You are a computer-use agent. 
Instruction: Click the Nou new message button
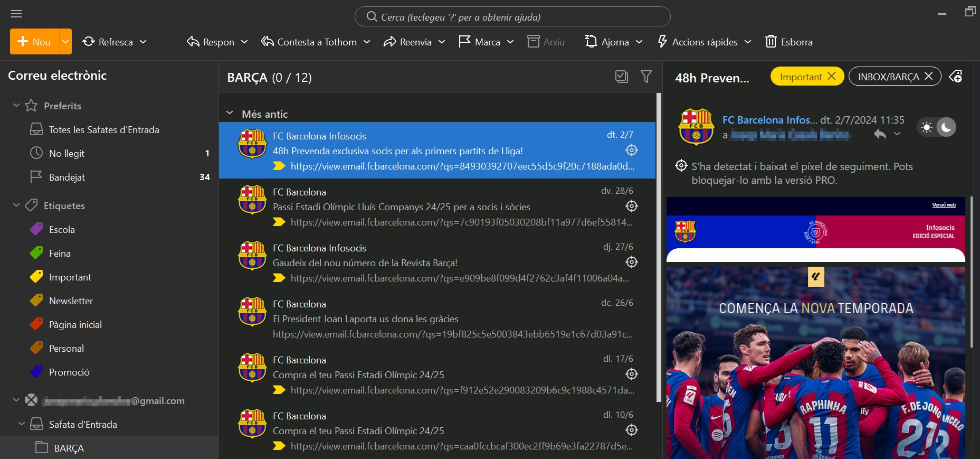coord(34,42)
